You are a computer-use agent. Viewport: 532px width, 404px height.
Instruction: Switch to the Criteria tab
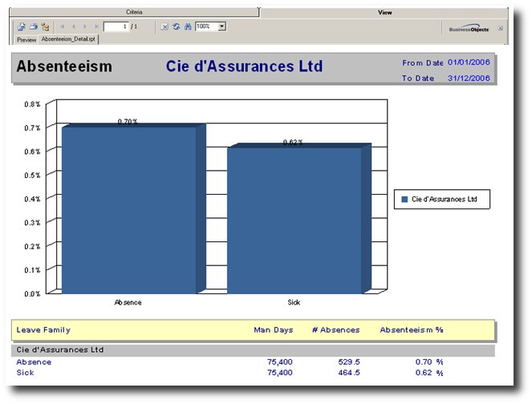pos(135,13)
